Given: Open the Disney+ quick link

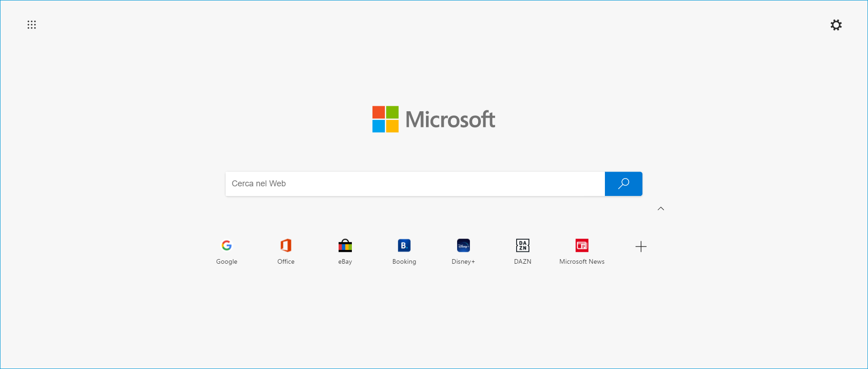Looking at the screenshot, I should 463,251.
